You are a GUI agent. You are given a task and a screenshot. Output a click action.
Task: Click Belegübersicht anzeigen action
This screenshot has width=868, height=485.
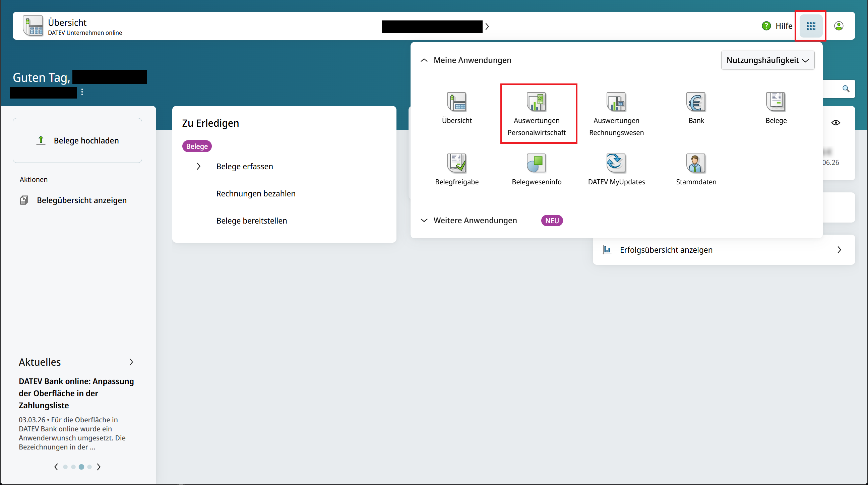tap(81, 200)
